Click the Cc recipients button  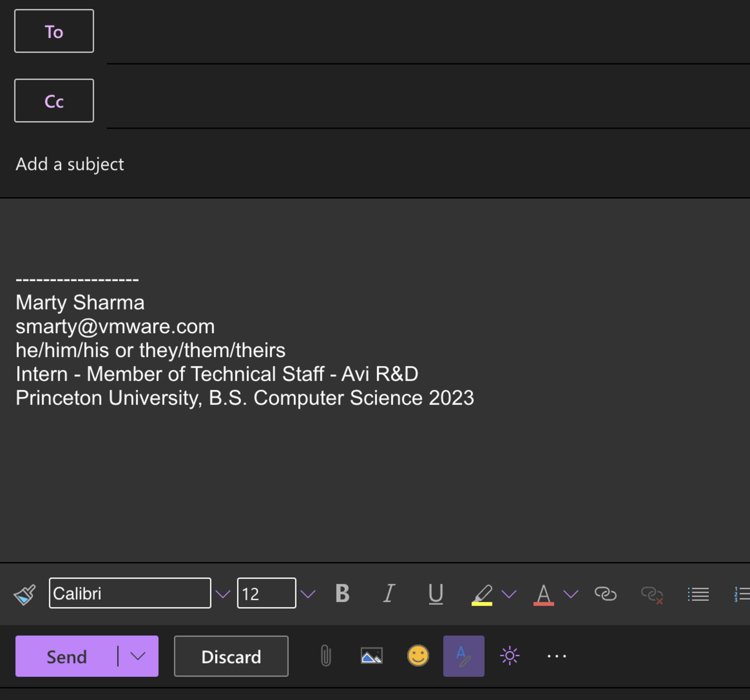point(54,101)
